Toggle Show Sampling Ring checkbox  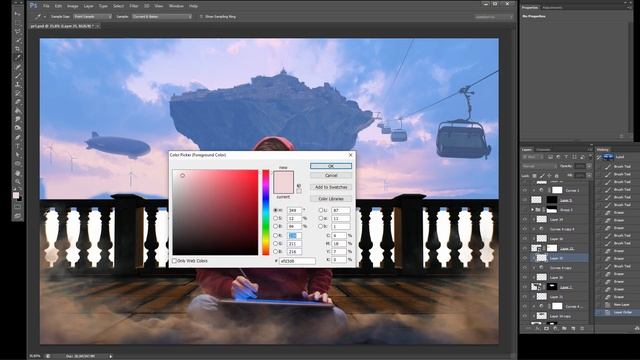[x=201, y=17]
